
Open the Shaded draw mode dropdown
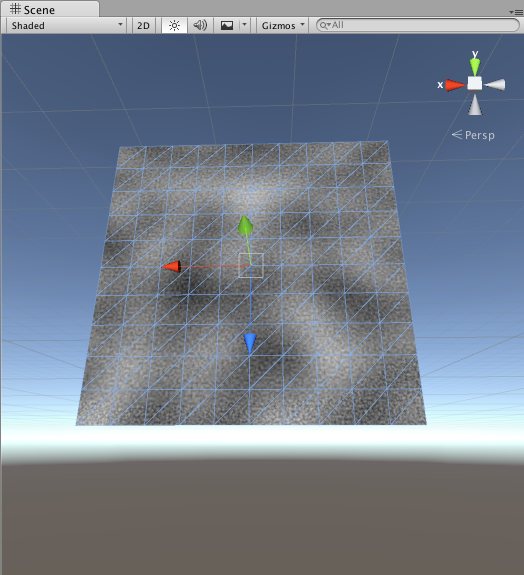coord(66,25)
